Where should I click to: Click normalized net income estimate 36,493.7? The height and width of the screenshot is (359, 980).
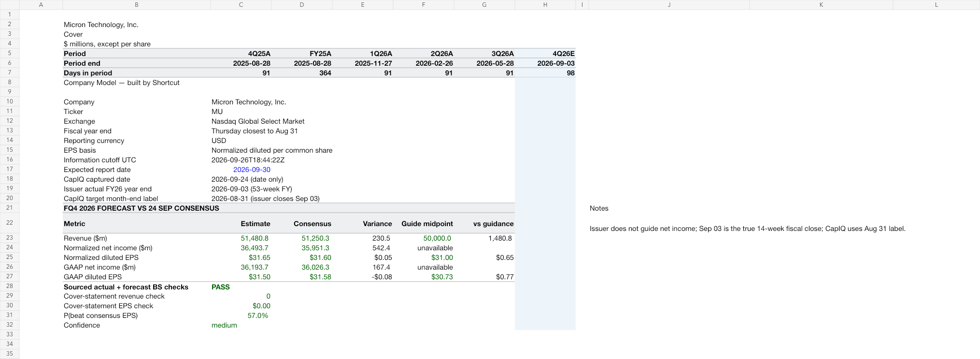(255, 248)
